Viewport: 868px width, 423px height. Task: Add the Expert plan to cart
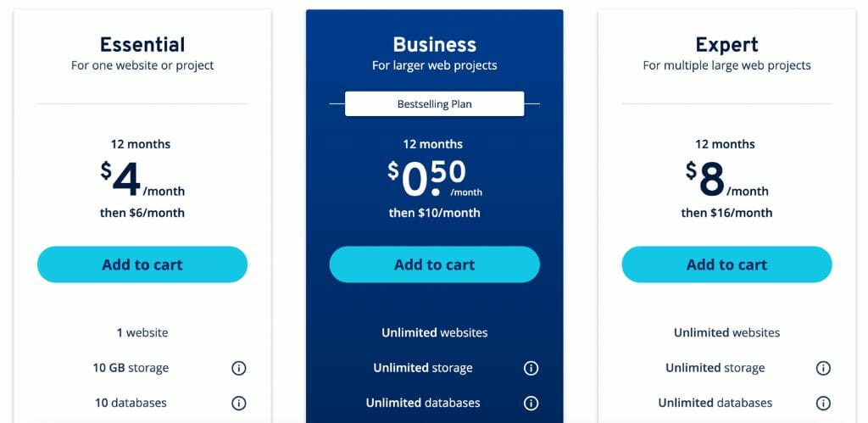[726, 264]
